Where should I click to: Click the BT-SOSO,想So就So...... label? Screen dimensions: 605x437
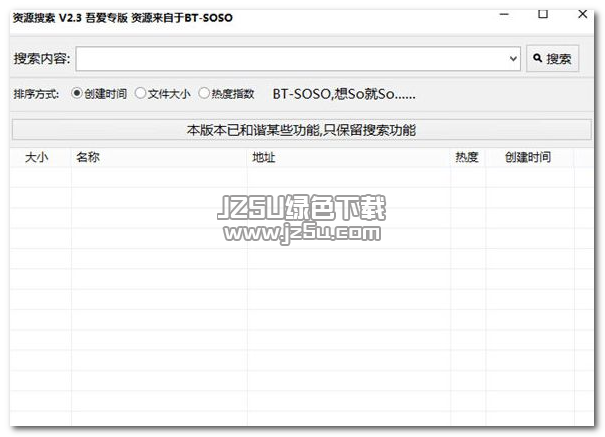coord(344,94)
